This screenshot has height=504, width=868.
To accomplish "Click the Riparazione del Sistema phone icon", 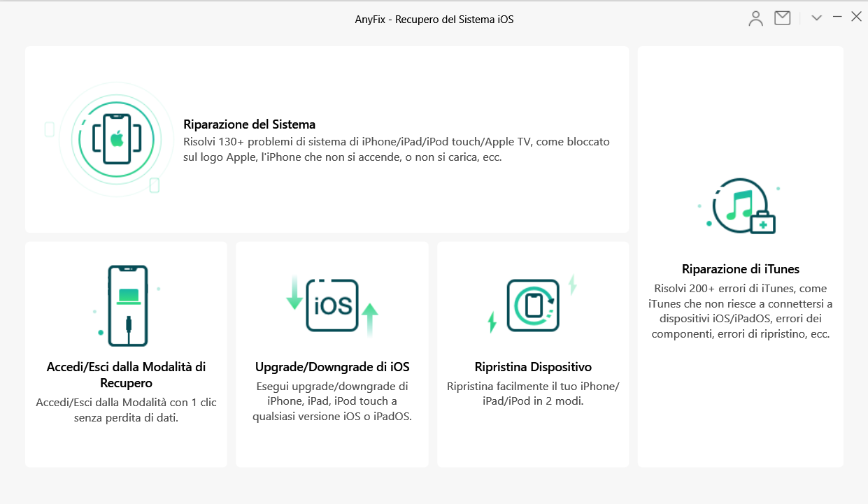I will pyautogui.click(x=116, y=138).
